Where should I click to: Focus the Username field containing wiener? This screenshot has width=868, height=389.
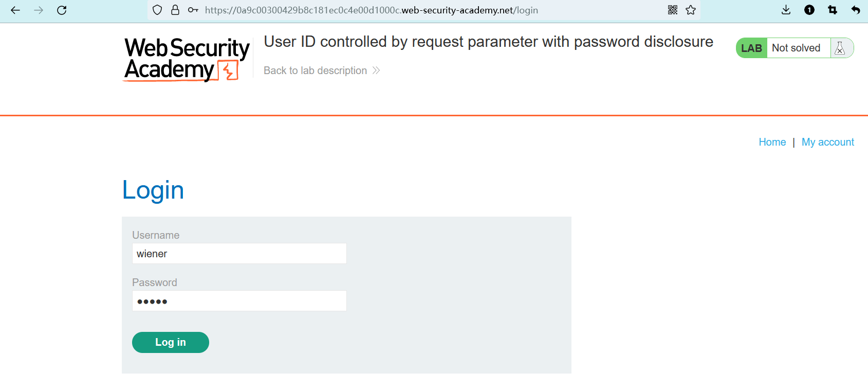pyautogui.click(x=239, y=254)
